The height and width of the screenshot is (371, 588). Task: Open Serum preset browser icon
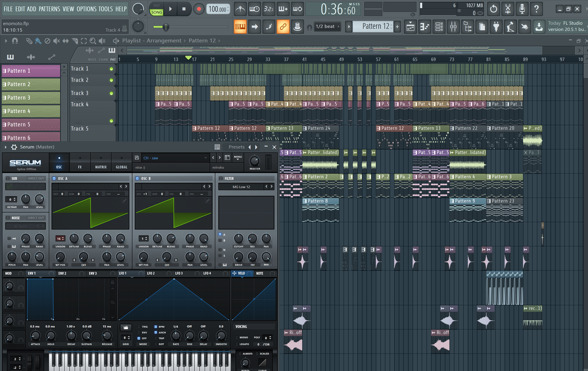pyautogui.click(x=227, y=158)
